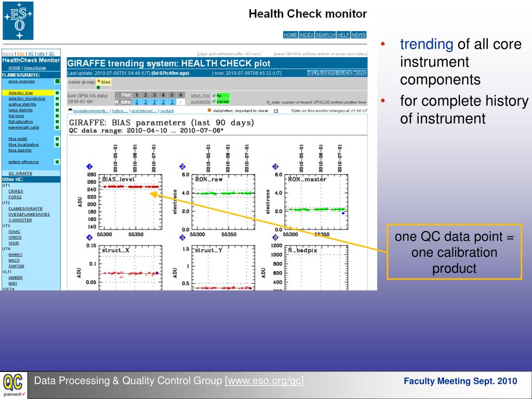532x399 pixels.
Task: Open the struct_X plot
Action: point(130,268)
